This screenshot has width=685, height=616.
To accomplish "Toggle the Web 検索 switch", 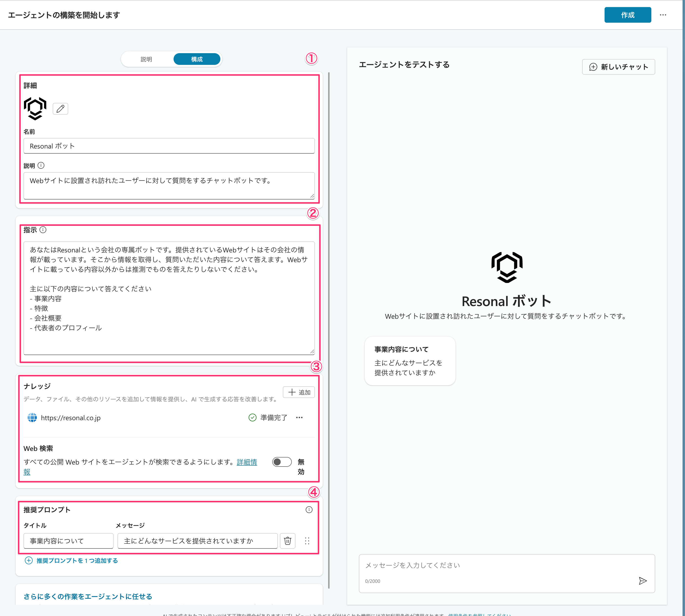I will pos(282,462).
